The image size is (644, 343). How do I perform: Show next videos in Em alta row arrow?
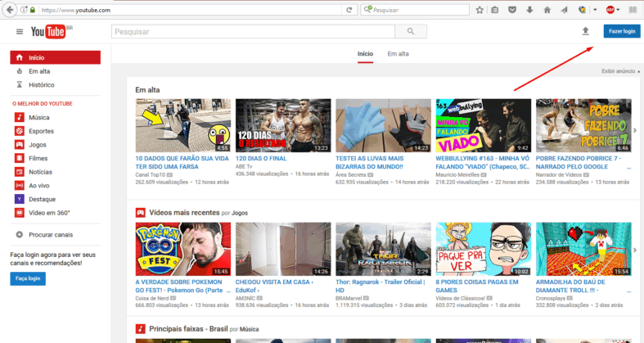coord(635,131)
